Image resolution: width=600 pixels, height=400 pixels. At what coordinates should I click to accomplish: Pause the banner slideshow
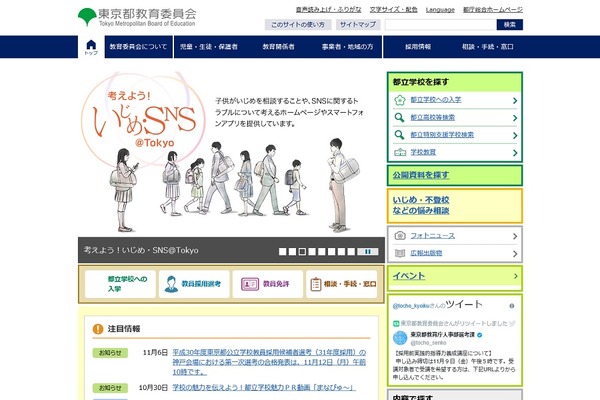tap(368, 251)
